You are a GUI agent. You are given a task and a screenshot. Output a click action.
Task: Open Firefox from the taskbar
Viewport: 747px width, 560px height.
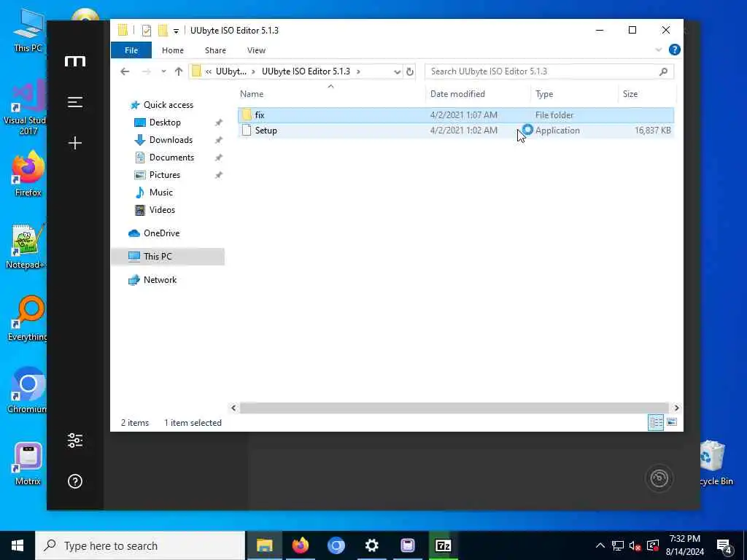point(300,545)
